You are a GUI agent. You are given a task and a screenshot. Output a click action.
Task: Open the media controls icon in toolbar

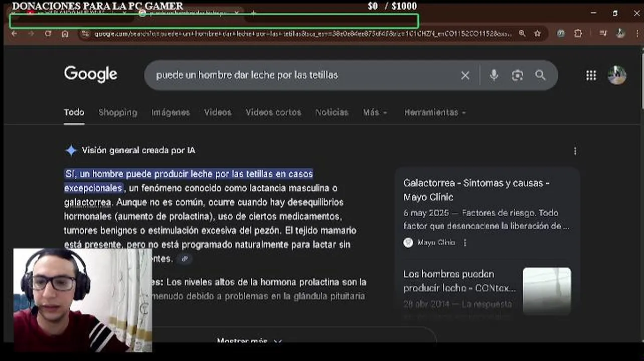click(x=604, y=34)
